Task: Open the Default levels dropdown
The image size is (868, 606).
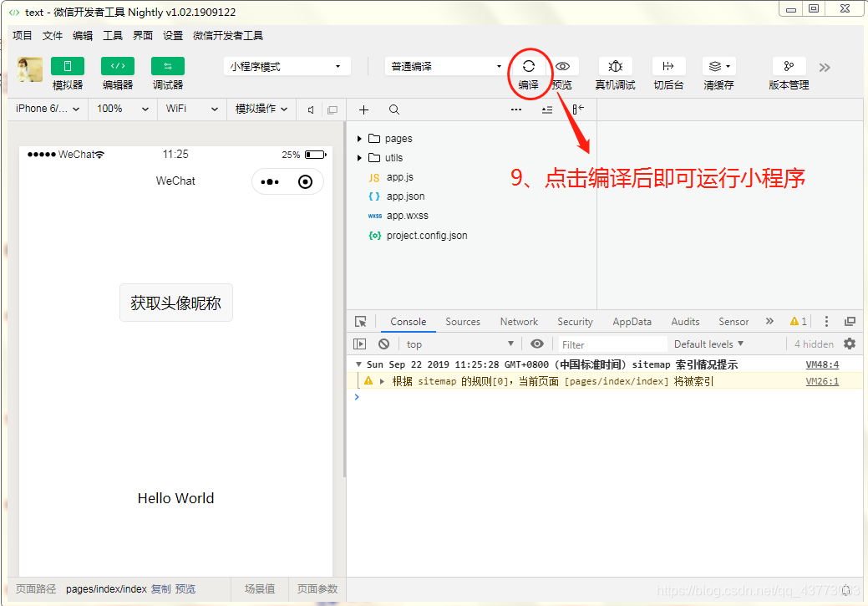Action: tap(708, 344)
